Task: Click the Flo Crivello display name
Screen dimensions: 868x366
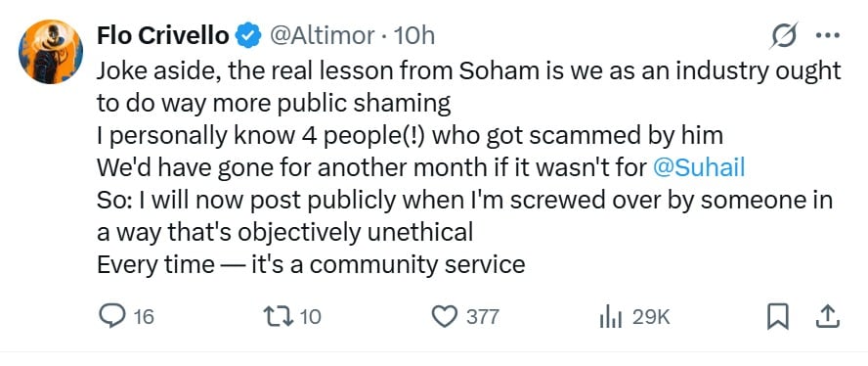Action: click(162, 36)
